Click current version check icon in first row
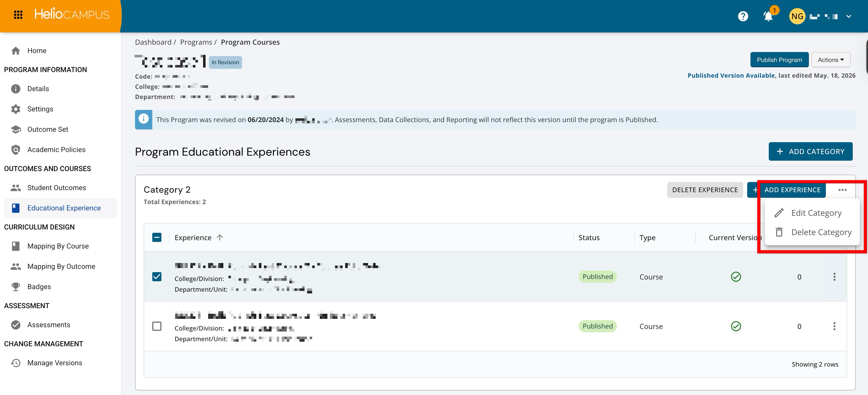This screenshot has width=868, height=395. point(736,277)
